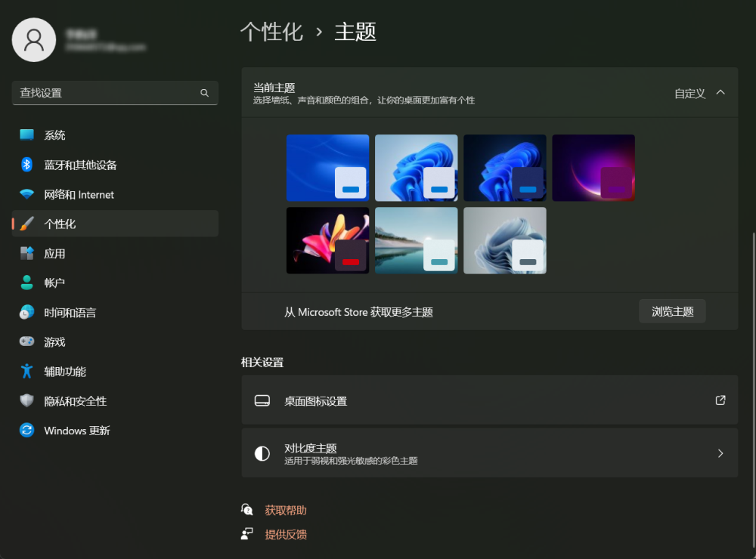Select the gray bloom theme thumbnail

tap(505, 240)
